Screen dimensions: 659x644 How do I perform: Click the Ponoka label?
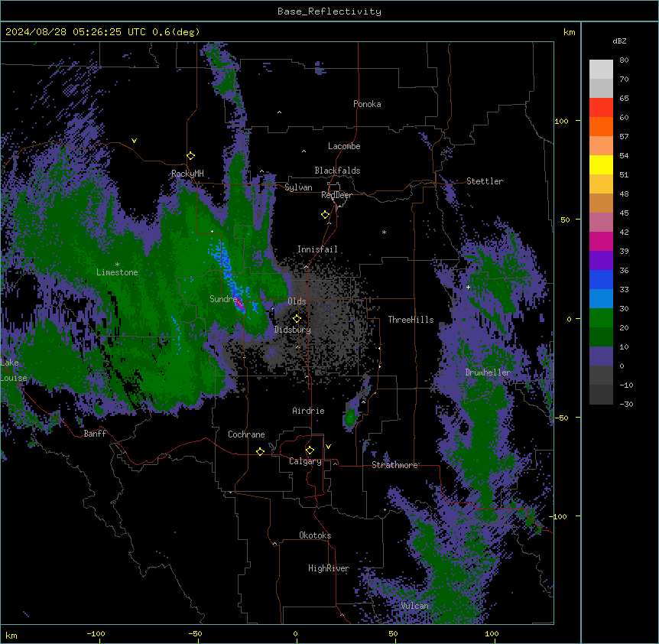point(367,104)
